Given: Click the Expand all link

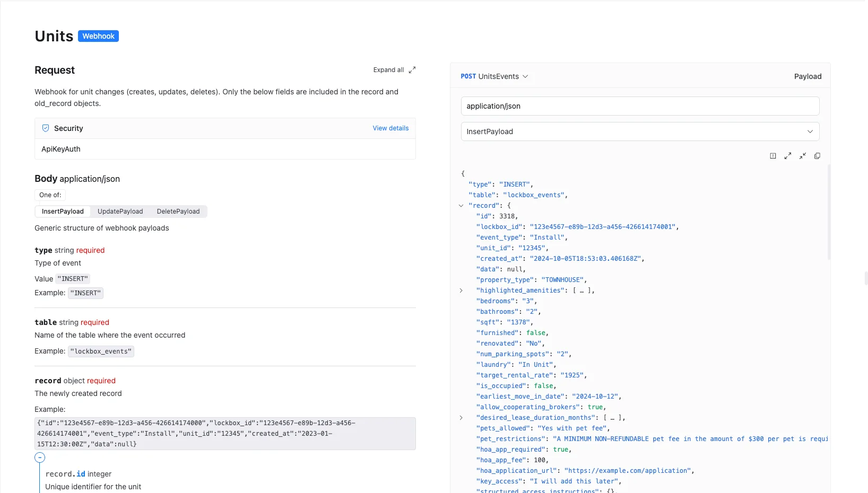Looking at the screenshot, I should (388, 69).
